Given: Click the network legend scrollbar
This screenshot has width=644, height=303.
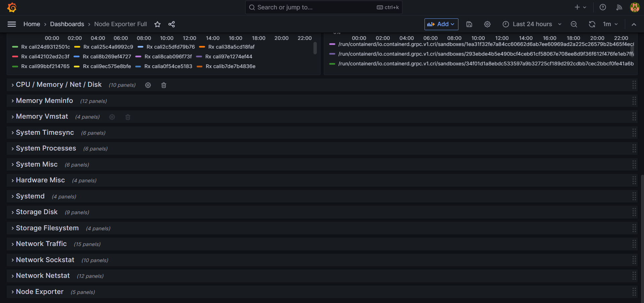Looking at the screenshot, I should (x=315, y=48).
